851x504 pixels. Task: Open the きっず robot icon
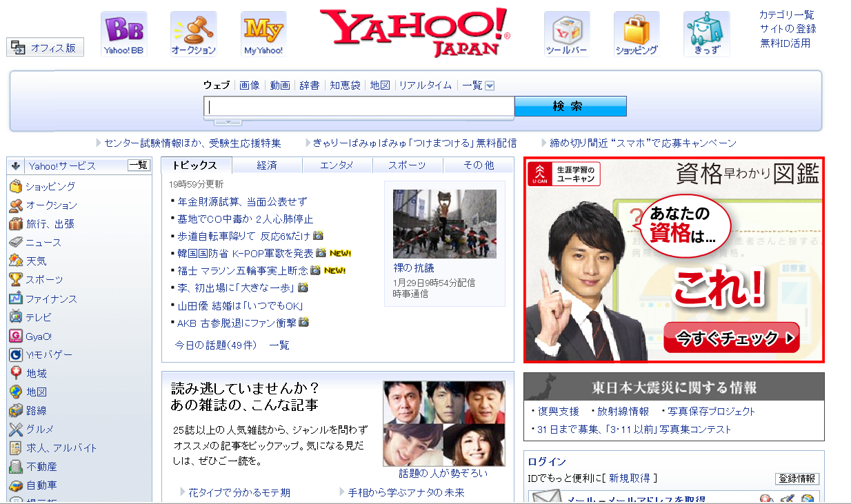coord(707,34)
